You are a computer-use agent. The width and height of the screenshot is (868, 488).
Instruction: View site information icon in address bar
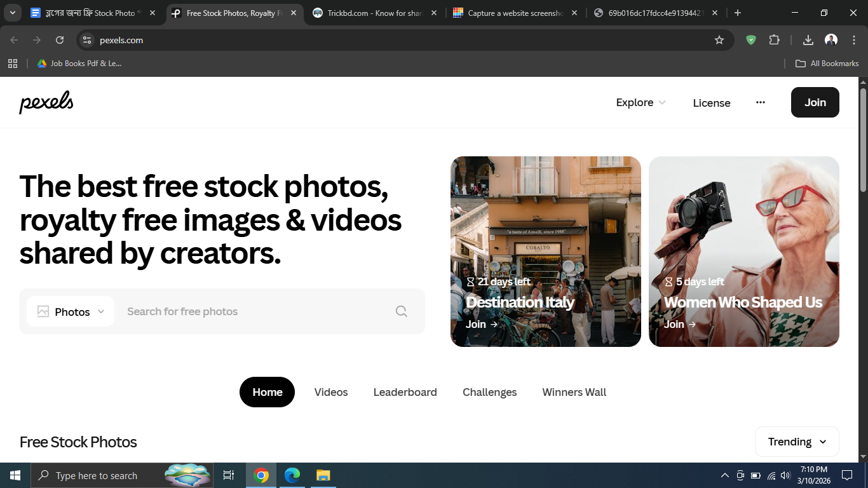point(87,40)
